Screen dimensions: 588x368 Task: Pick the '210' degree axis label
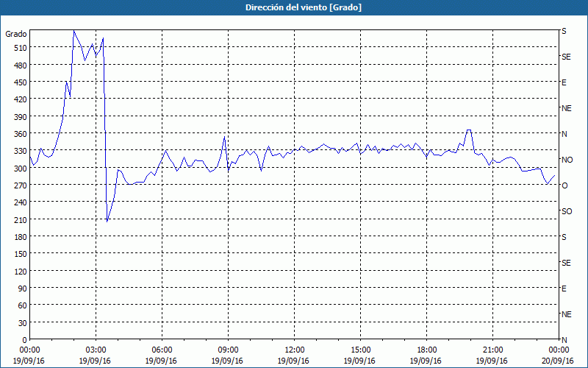[21, 220]
